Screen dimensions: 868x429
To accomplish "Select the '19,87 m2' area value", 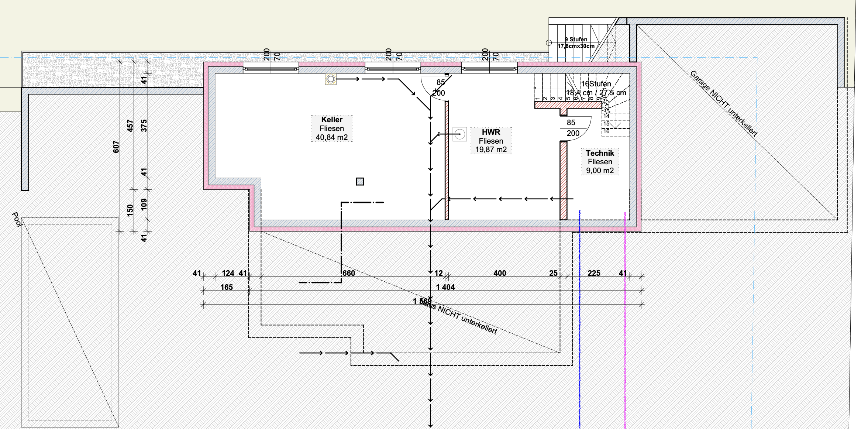I will [491, 150].
